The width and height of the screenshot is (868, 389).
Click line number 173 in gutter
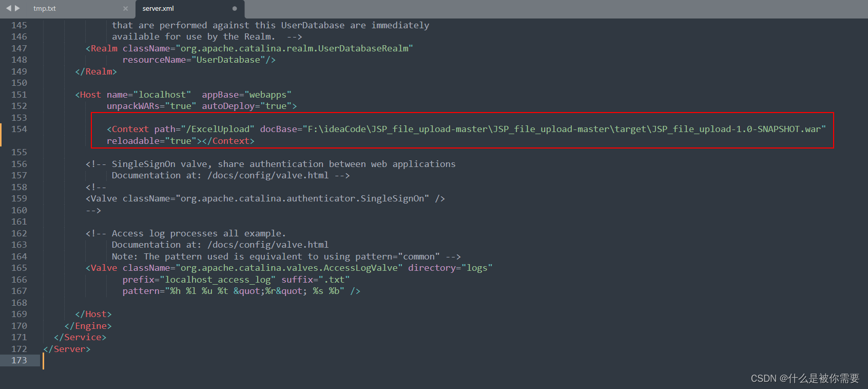(x=19, y=360)
